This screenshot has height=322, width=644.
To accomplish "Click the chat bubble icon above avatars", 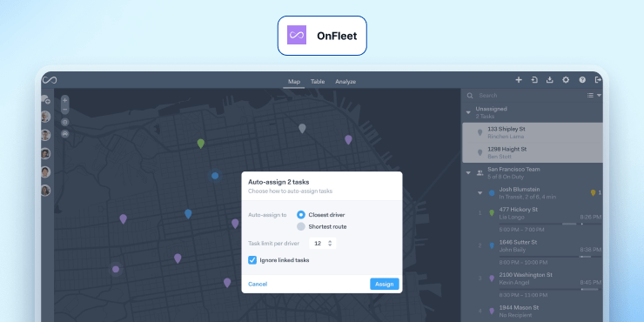I will pyautogui.click(x=45, y=99).
